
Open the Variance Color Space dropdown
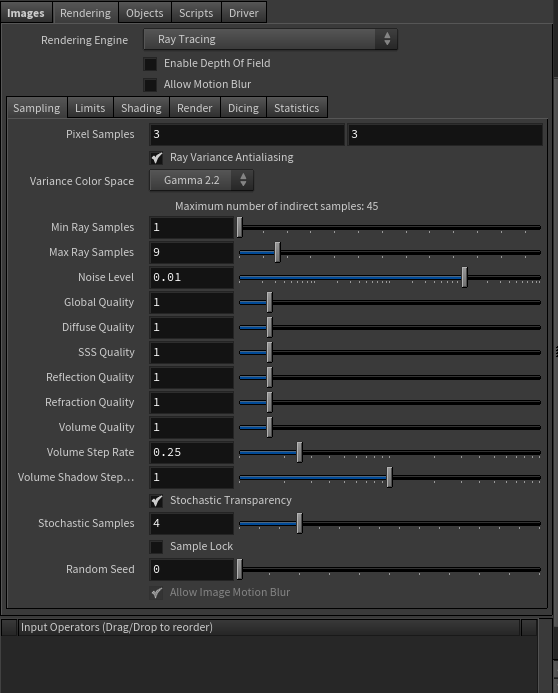click(x=201, y=180)
